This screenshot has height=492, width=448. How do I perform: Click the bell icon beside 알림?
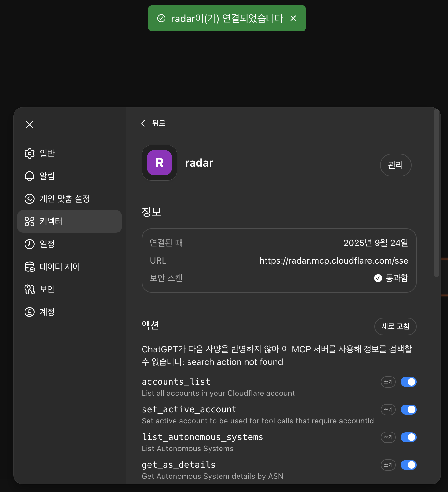click(30, 176)
